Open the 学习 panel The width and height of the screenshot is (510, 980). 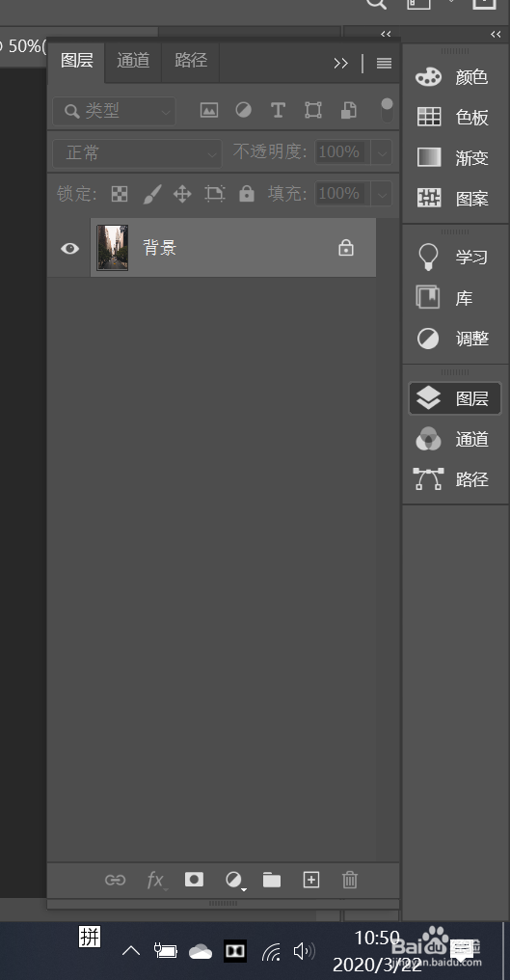click(454, 257)
